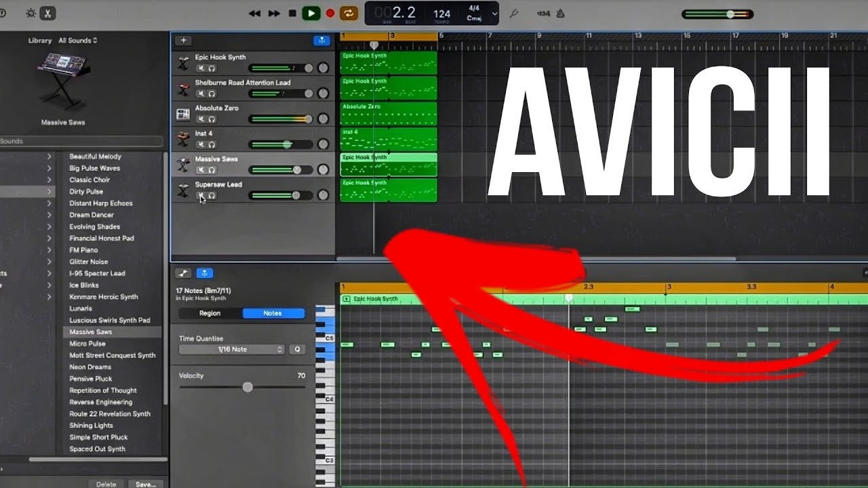Click pan knob on Absolute Zero track
The height and width of the screenshot is (488, 868).
(x=323, y=119)
